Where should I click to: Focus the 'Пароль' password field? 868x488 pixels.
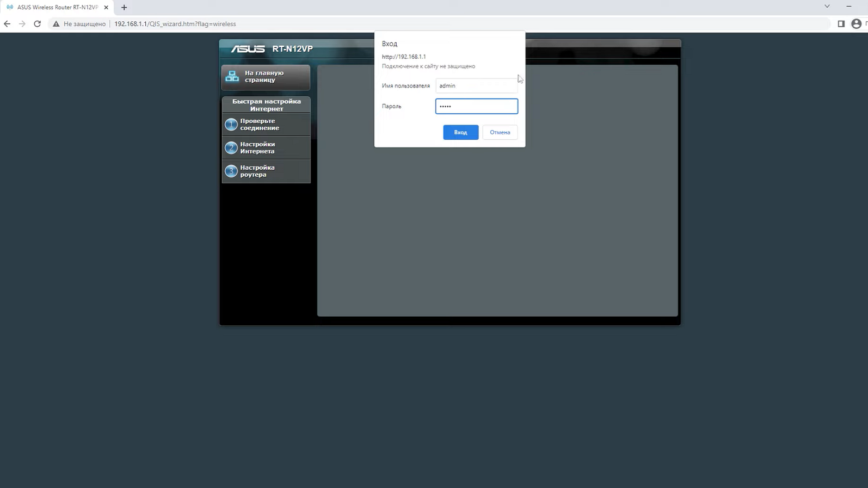pyautogui.click(x=476, y=107)
